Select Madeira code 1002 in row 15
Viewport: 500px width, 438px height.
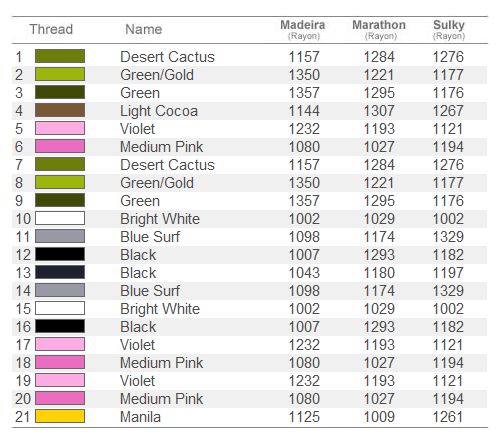point(304,309)
